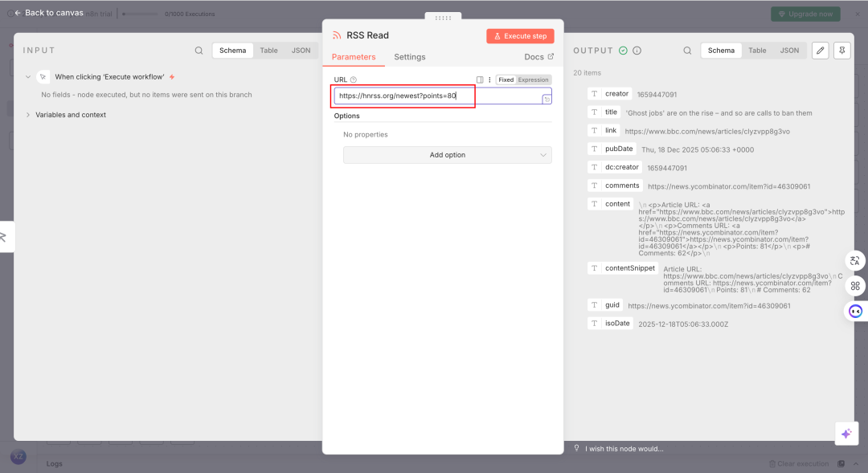
Task: Switch to the Settings tab
Action: tap(410, 57)
